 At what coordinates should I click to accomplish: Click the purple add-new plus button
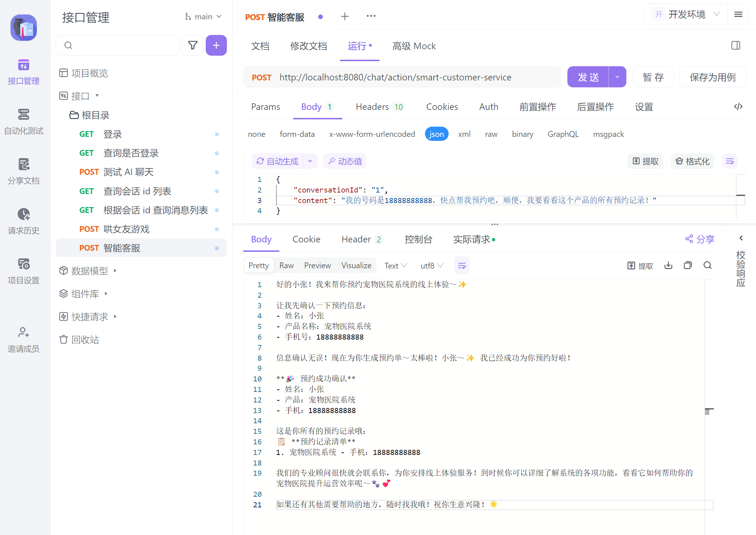[x=216, y=45]
